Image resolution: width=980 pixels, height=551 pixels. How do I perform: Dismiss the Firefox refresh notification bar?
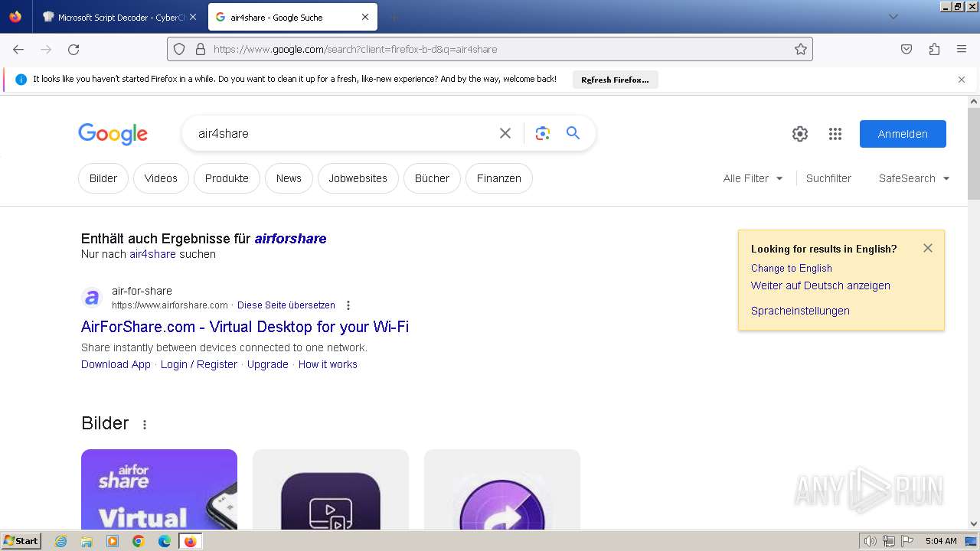click(962, 80)
